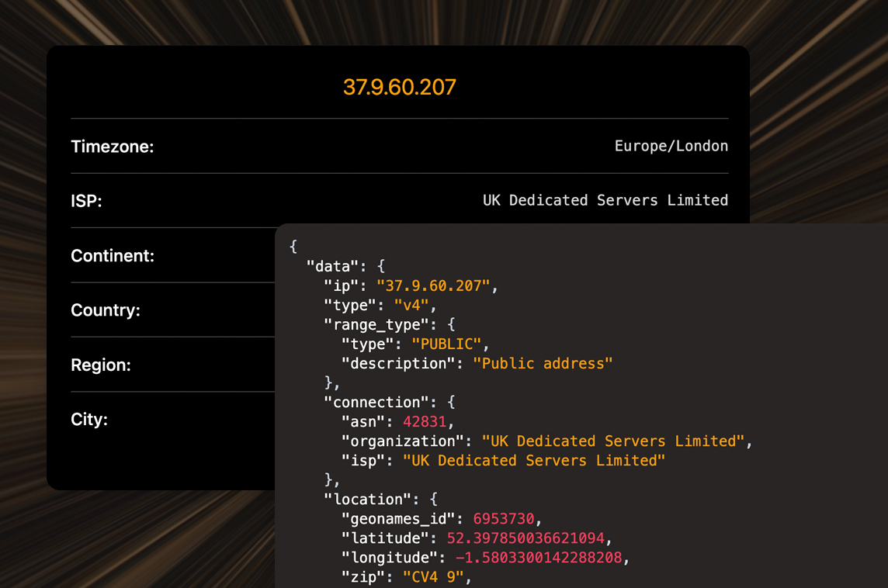Click the IP address 37.9.60.207 heading
The width and height of the screenshot is (888, 588).
pos(399,87)
